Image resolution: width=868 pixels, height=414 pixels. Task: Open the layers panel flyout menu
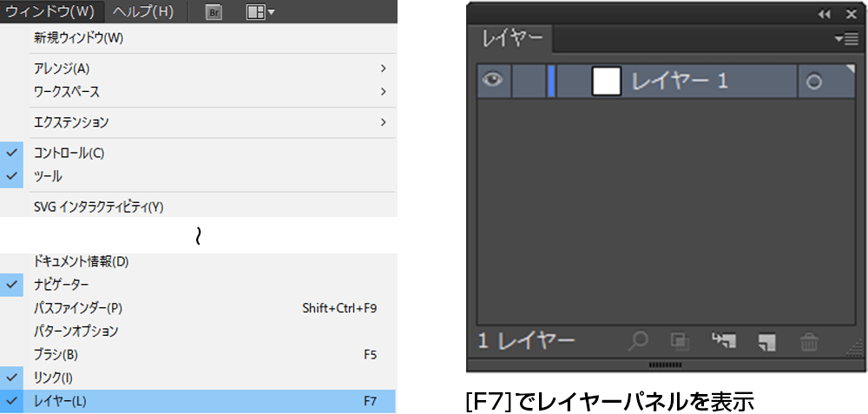846,39
